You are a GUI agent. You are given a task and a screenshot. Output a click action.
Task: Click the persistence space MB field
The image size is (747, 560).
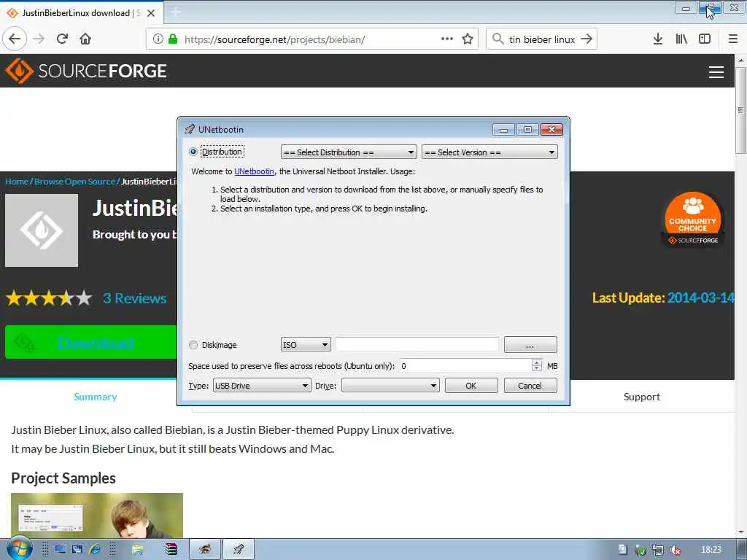pyautogui.click(x=465, y=366)
